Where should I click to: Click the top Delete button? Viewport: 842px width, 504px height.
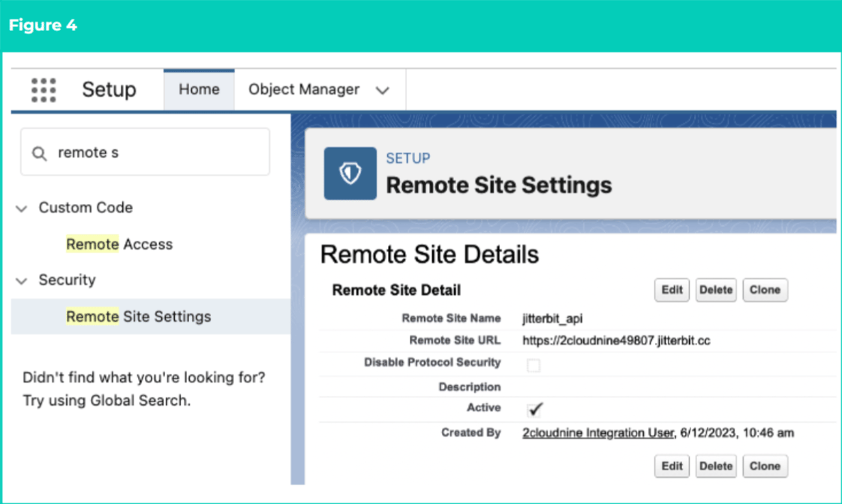(x=716, y=289)
